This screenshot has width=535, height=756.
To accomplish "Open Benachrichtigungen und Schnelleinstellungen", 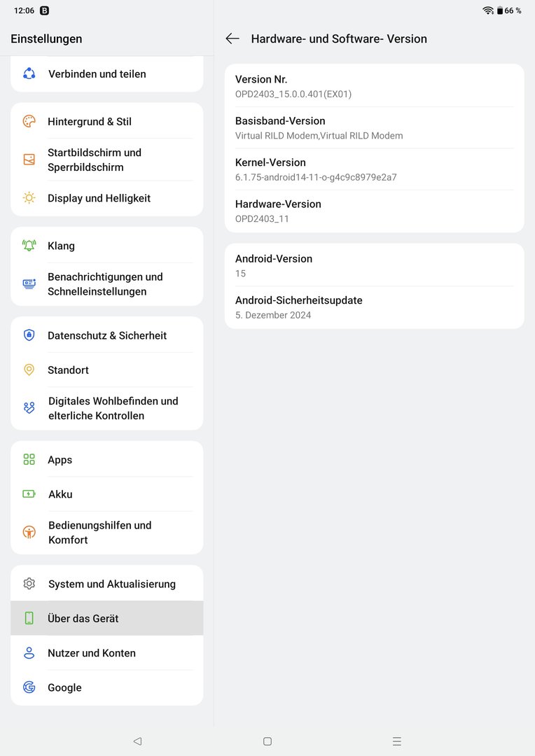I will point(106,284).
